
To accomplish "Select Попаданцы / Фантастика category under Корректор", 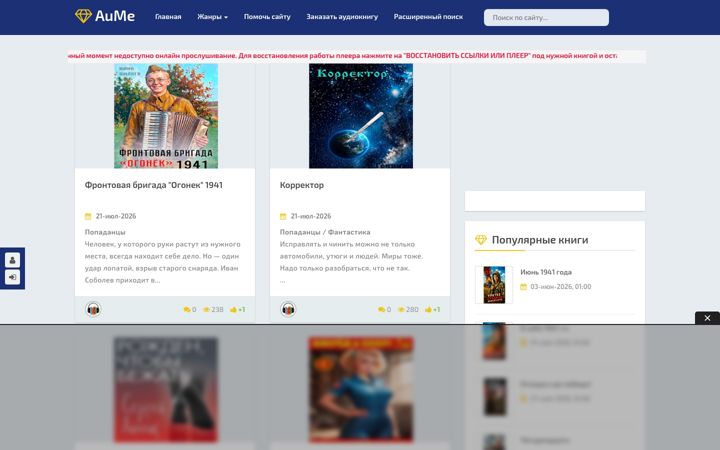I will tap(325, 232).
